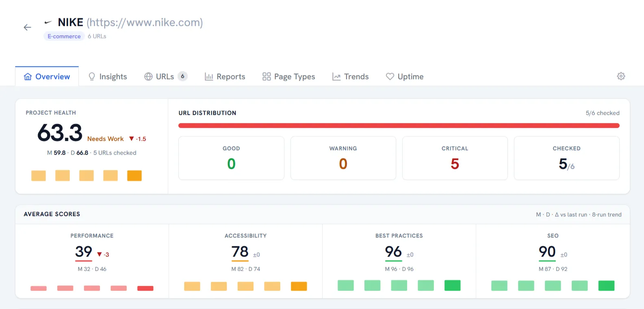644x309 pixels.
Task: Click the "M 59.8 · D 66.8" text
Action: point(67,153)
